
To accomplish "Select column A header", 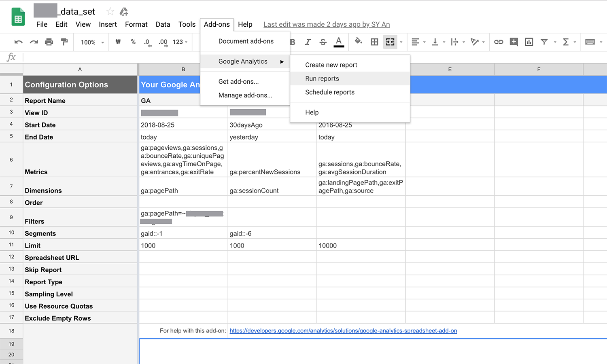I will click(x=80, y=70).
